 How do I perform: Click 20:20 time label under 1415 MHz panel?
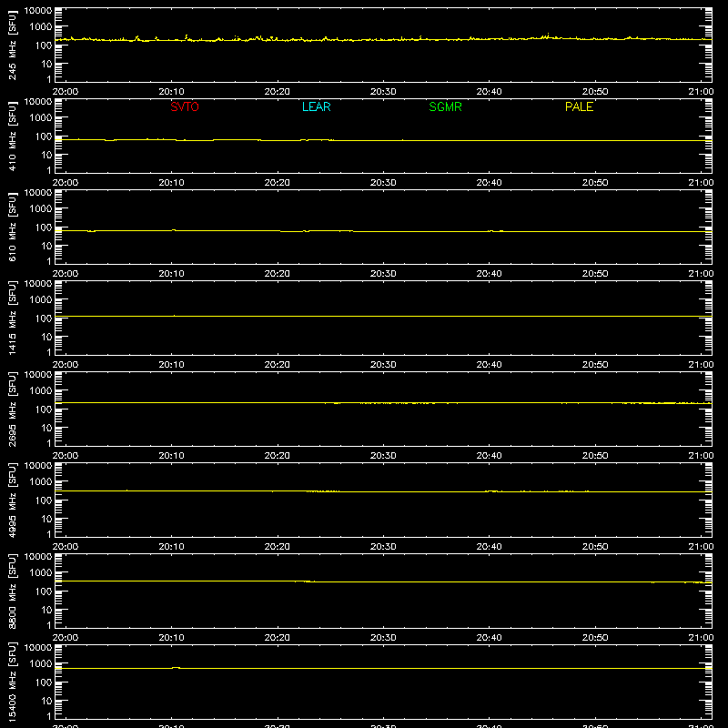pos(278,365)
